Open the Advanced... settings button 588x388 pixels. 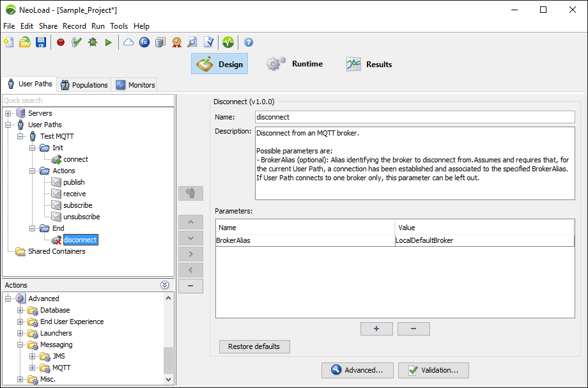357,370
